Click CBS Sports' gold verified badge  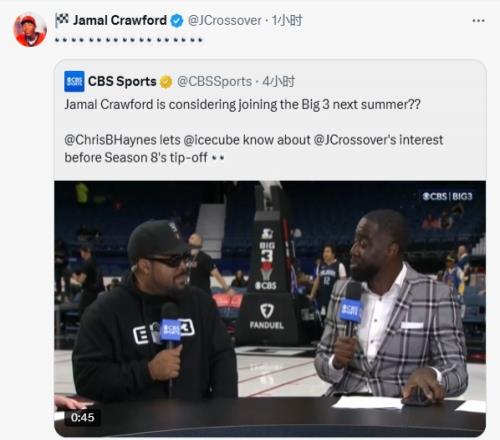click(x=166, y=82)
